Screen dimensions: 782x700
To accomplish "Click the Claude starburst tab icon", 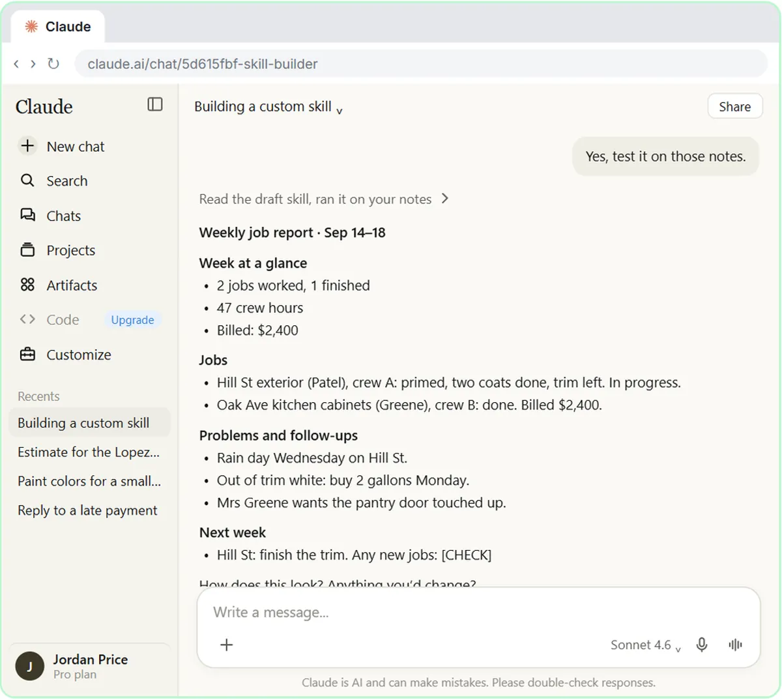I will (31, 27).
